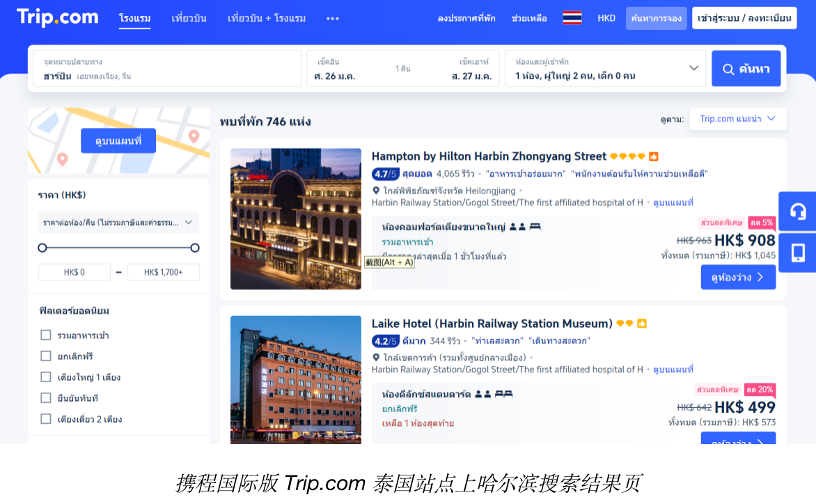Viewport: 816px width, 504px height.
Task: Open the Trip.com แนะนำ sort dropdown
Action: click(737, 119)
